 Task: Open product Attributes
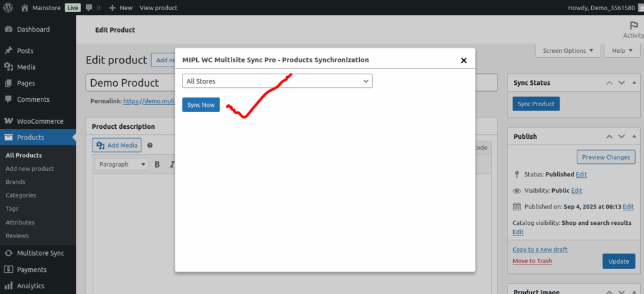(19, 222)
